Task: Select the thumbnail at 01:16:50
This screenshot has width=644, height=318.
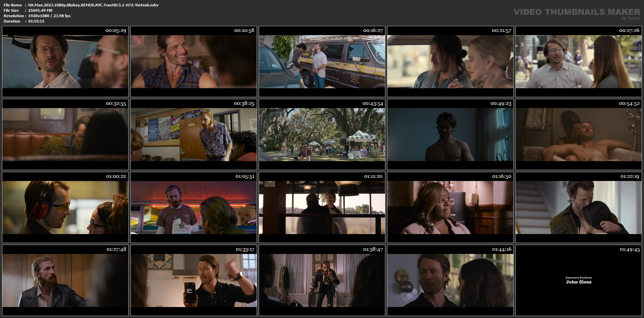Action: click(450, 207)
